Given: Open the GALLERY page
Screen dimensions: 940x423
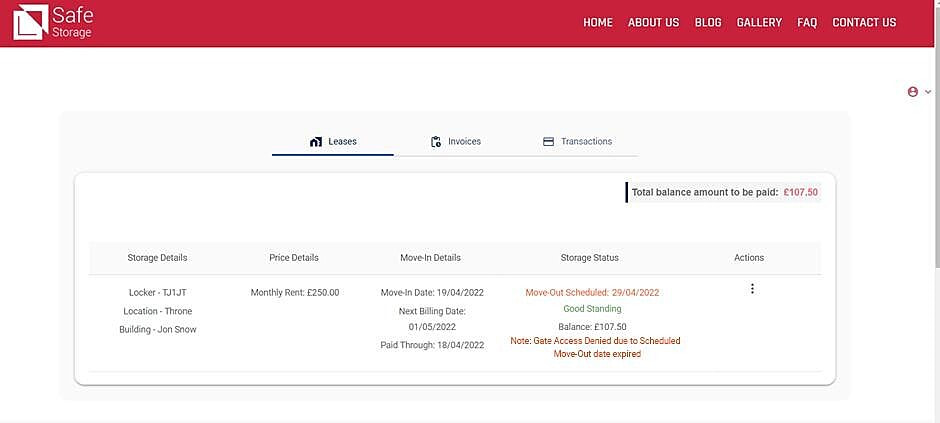Looking at the screenshot, I should (x=759, y=23).
